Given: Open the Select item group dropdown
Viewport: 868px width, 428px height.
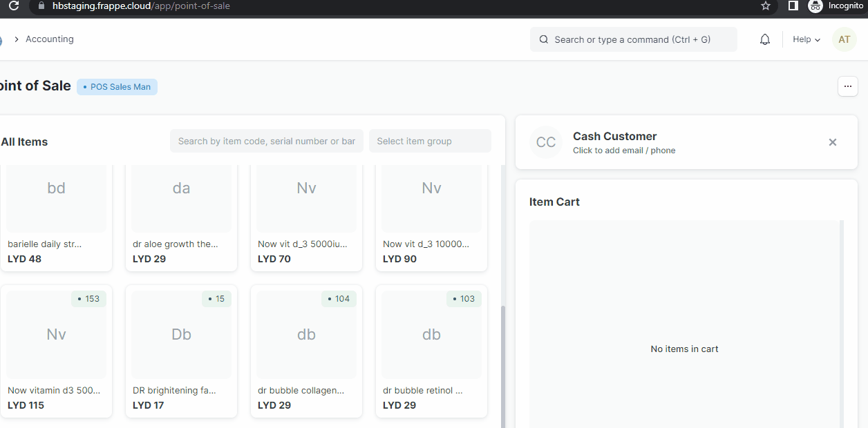Looking at the screenshot, I should pos(430,141).
